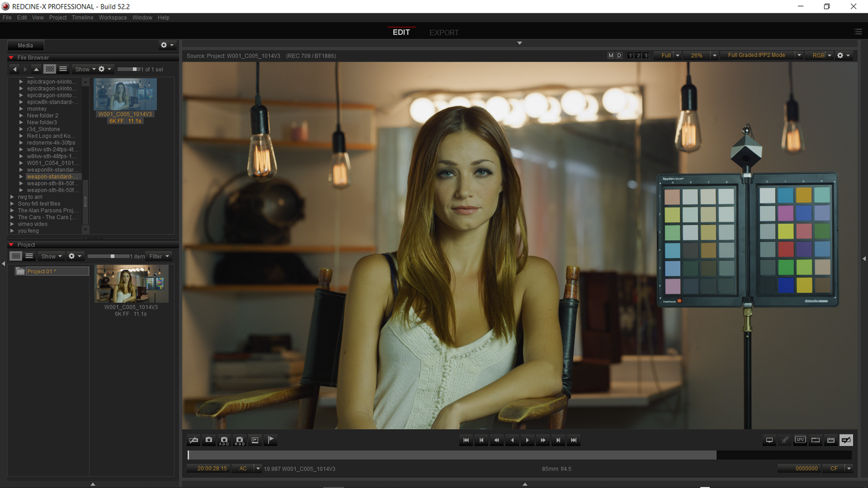Screen dimensions: 868x488
Task: Go to the next marker or clip end
Action: pos(558,441)
